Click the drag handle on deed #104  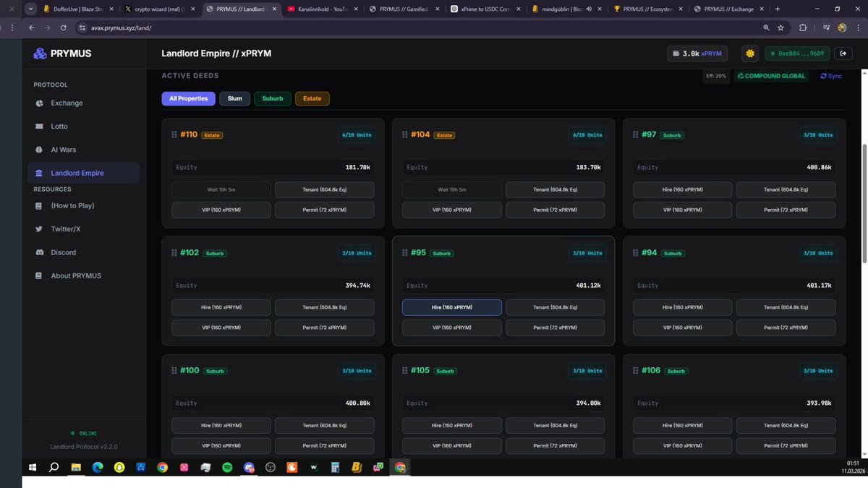coord(404,134)
